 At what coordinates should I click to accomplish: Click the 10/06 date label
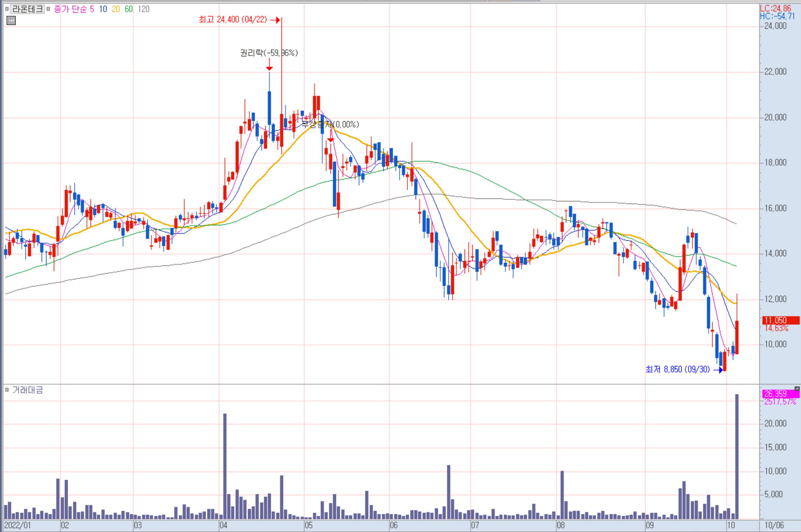tap(774, 525)
